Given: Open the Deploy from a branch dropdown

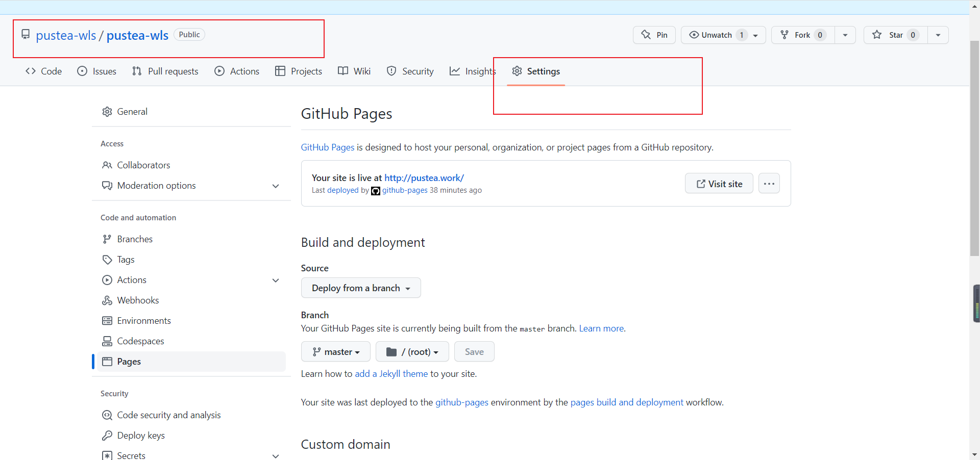Looking at the screenshot, I should (361, 288).
